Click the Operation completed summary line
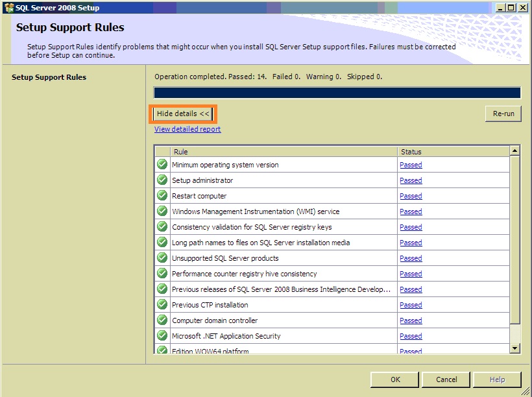Screen dimensions: 532x397 click(269, 77)
